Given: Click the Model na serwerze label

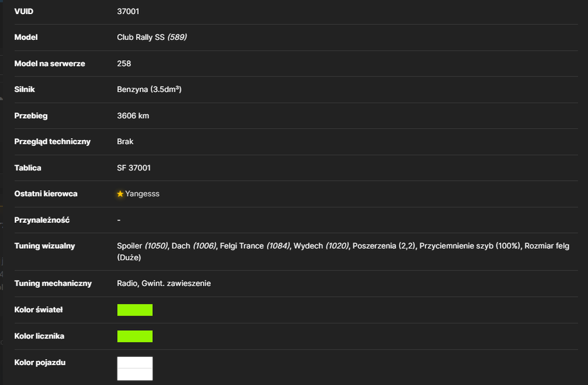Looking at the screenshot, I should [49, 63].
